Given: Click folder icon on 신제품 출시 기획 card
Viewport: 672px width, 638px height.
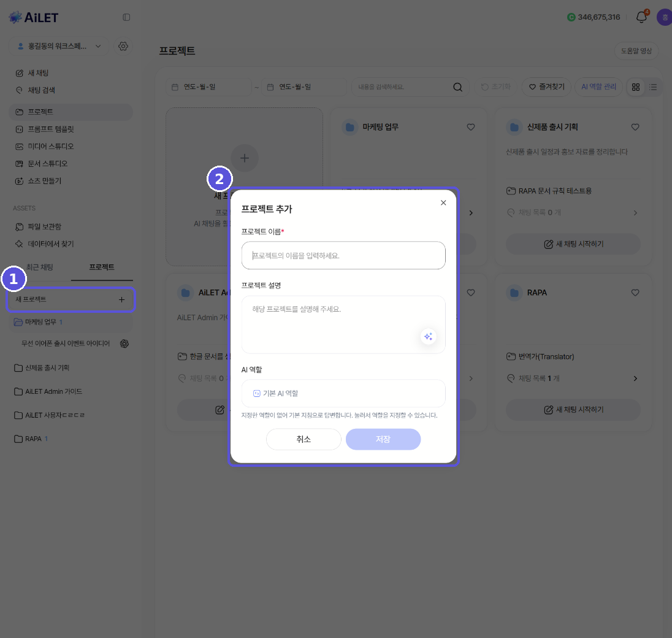Looking at the screenshot, I should pyautogui.click(x=514, y=127).
